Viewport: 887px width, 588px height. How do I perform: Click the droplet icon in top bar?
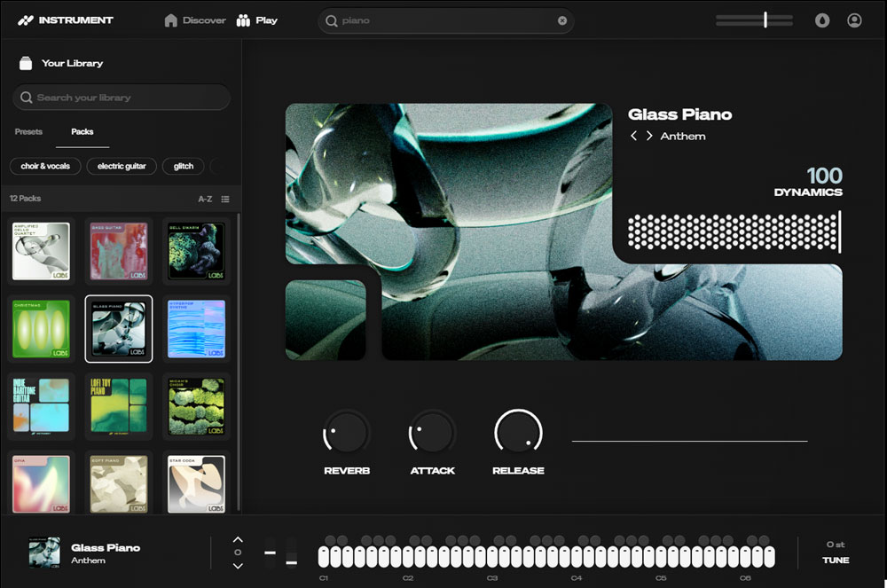click(822, 20)
